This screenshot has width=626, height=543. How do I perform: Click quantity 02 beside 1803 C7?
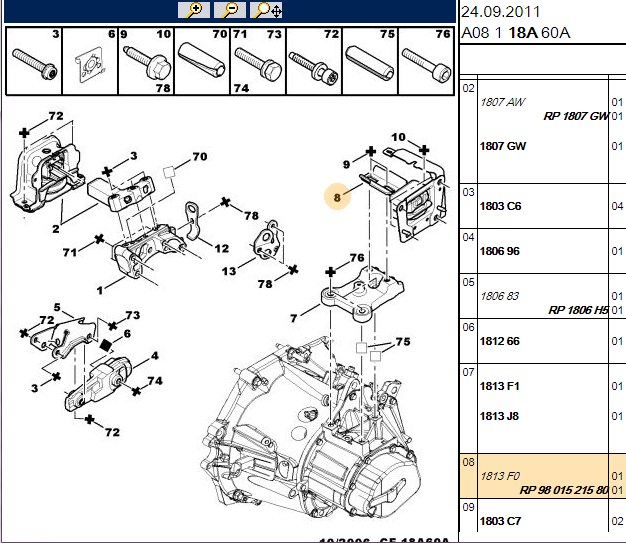617,521
